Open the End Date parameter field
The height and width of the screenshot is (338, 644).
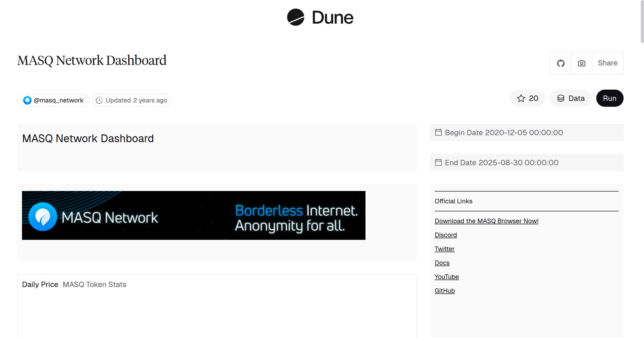pos(502,162)
